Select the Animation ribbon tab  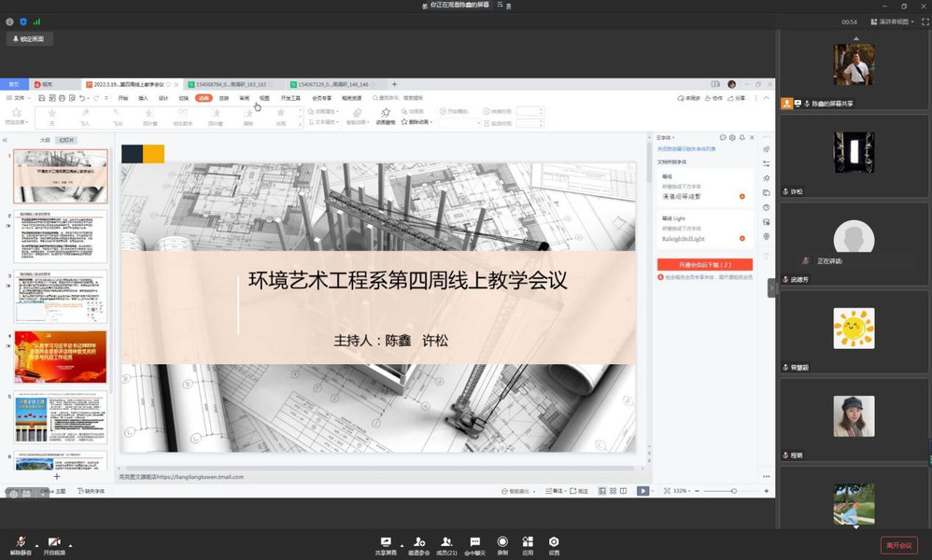[x=204, y=98]
